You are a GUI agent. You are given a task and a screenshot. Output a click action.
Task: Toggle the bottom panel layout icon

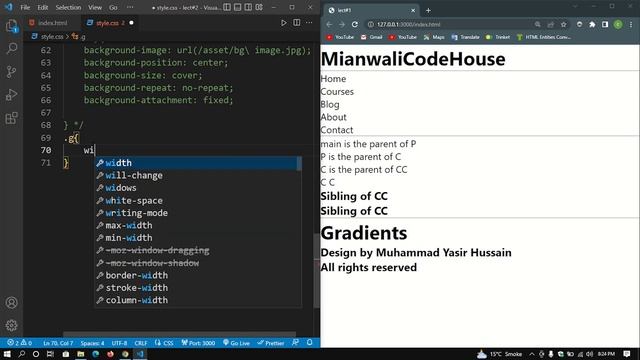point(238,7)
